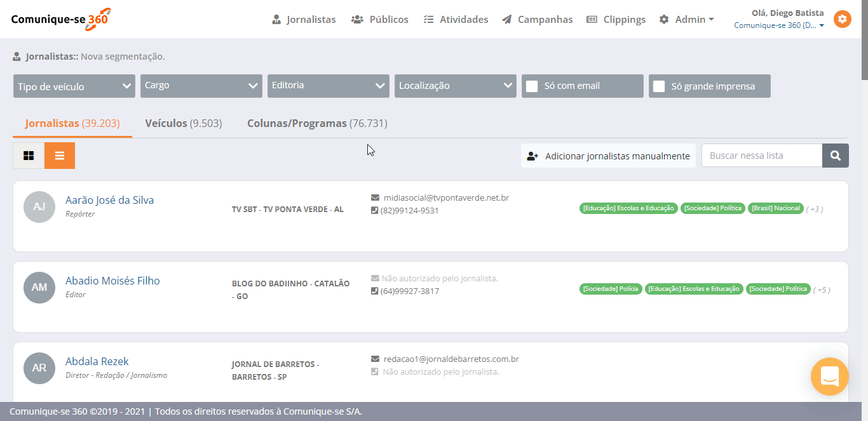Image resolution: width=868 pixels, height=421 pixels.
Task: Focus the Buscar nessa lista field
Action: click(x=761, y=156)
